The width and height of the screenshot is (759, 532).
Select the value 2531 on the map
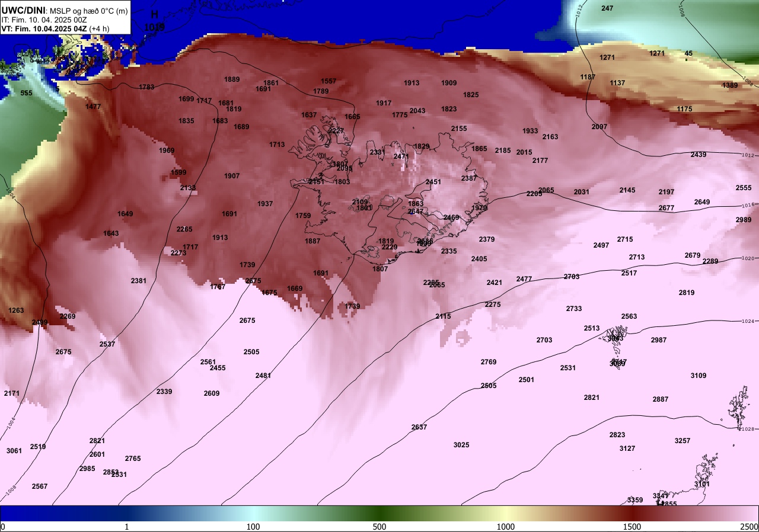(x=568, y=368)
